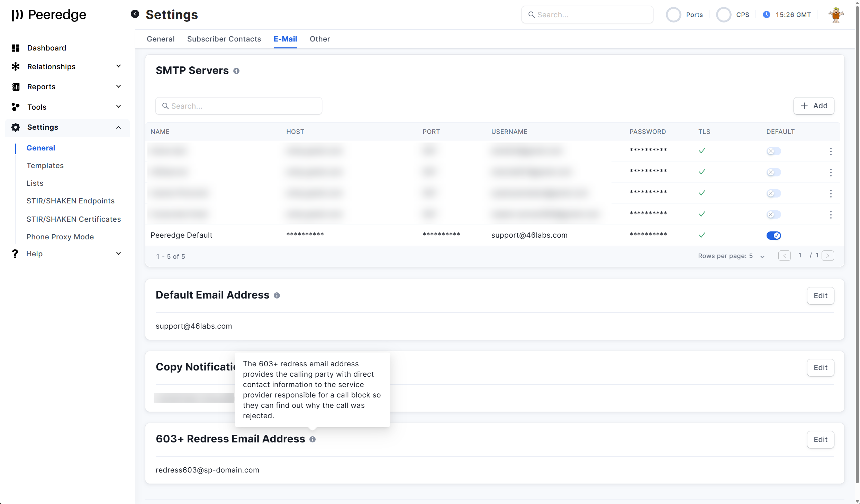Open the user avatar menu
The image size is (860, 504).
click(x=836, y=15)
